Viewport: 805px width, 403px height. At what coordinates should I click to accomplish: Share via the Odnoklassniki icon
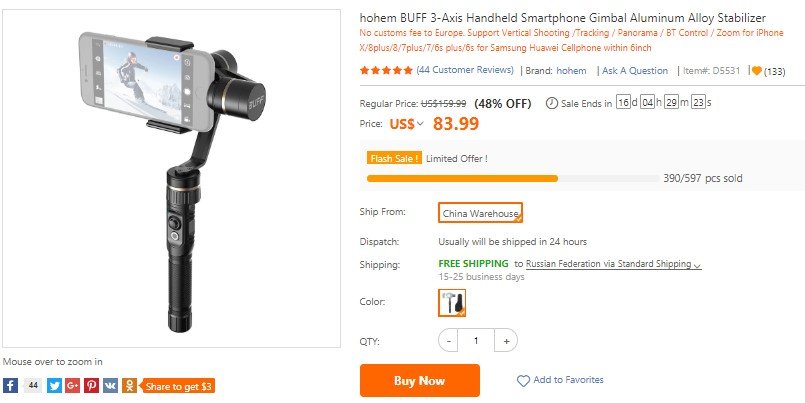tap(129, 385)
